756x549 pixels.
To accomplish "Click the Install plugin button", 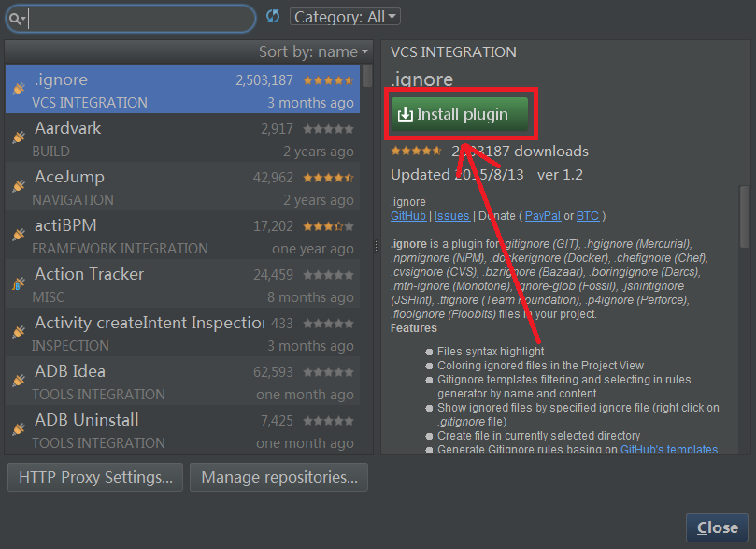I will pyautogui.click(x=460, y=114).
